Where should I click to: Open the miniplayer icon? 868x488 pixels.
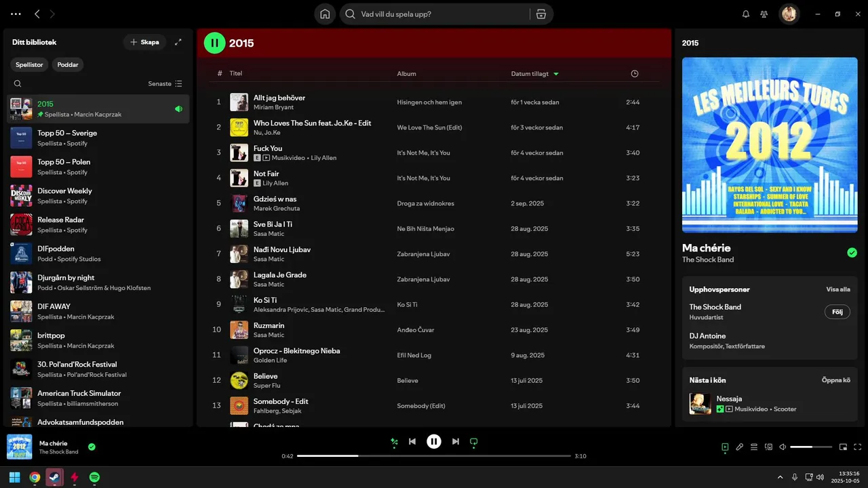[844, 447]
